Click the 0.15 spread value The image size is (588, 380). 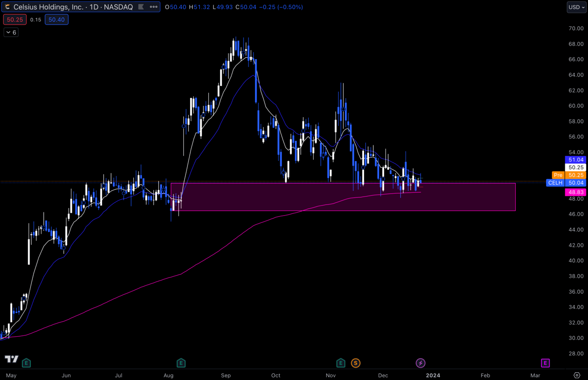click(35, 20)
